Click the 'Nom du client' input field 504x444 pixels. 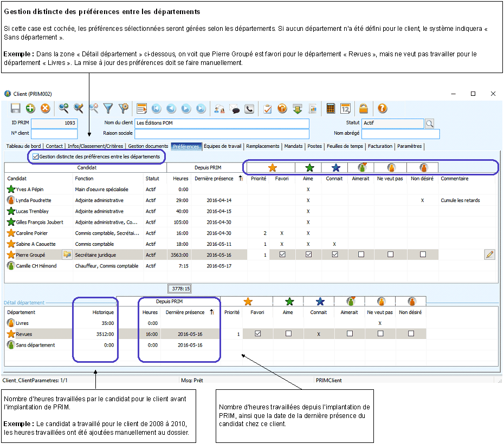[222, 123]
